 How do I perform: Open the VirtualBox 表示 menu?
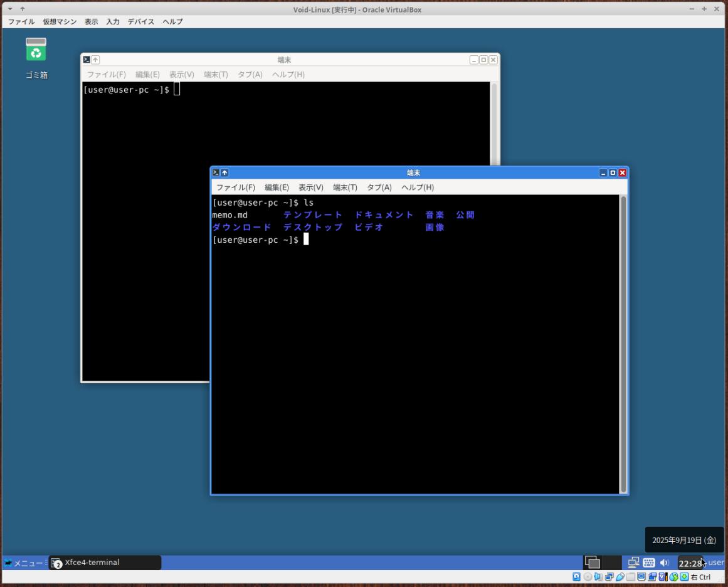coord(91,21)
